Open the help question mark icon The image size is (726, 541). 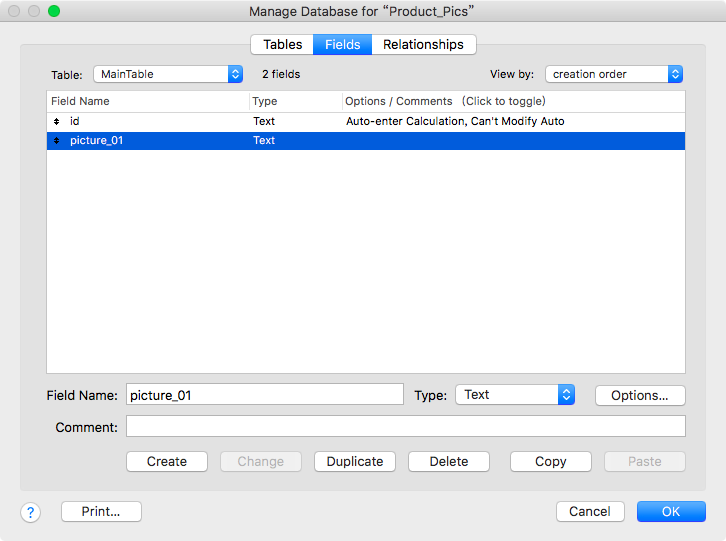[31, 512]
